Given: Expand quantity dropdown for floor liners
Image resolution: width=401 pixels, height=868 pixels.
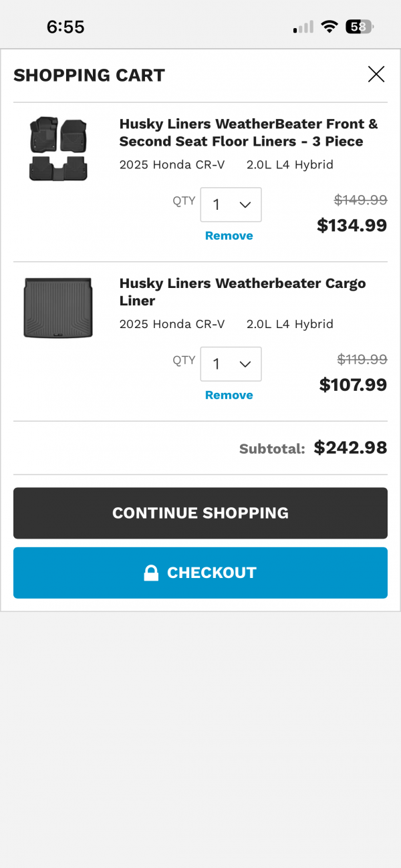Looking at the screenshot, I should (231, 204).
